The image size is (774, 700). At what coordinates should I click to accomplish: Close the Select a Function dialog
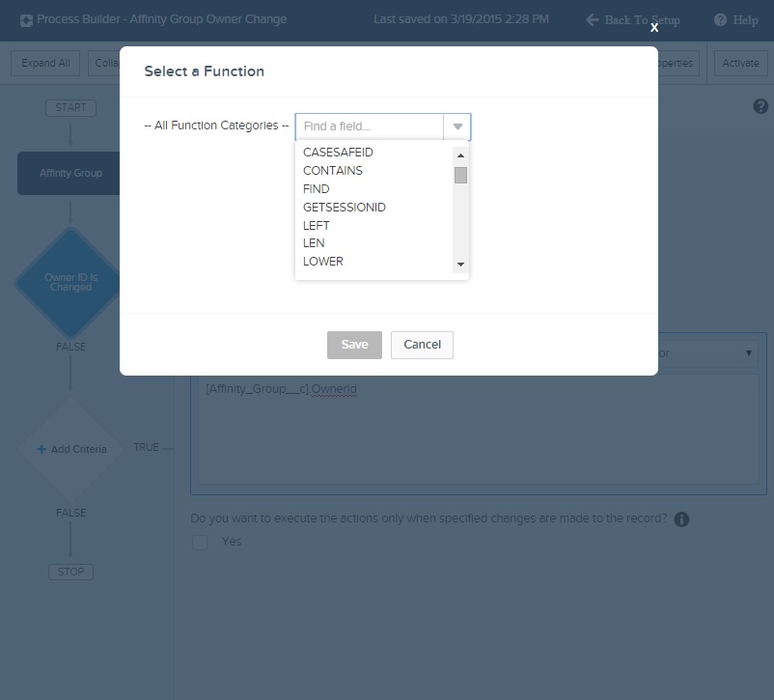653,27
